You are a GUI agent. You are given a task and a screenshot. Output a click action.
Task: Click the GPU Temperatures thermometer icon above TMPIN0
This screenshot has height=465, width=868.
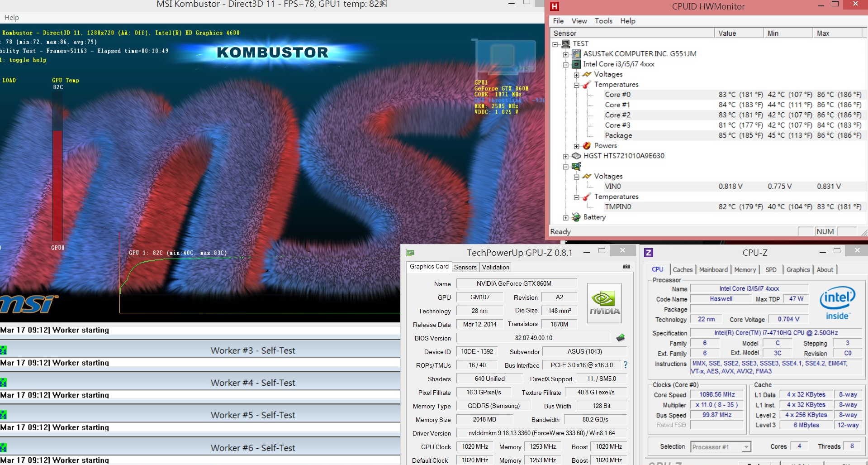(x=587, y=197)
